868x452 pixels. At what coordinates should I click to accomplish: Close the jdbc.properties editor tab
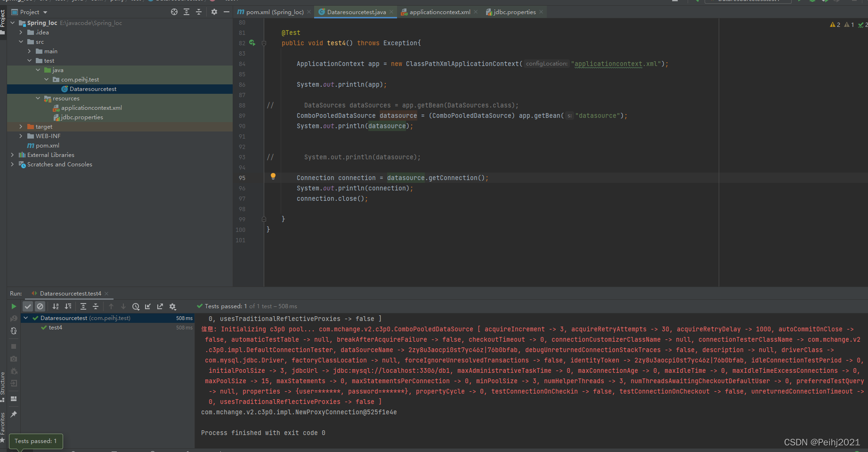point(541,12)
